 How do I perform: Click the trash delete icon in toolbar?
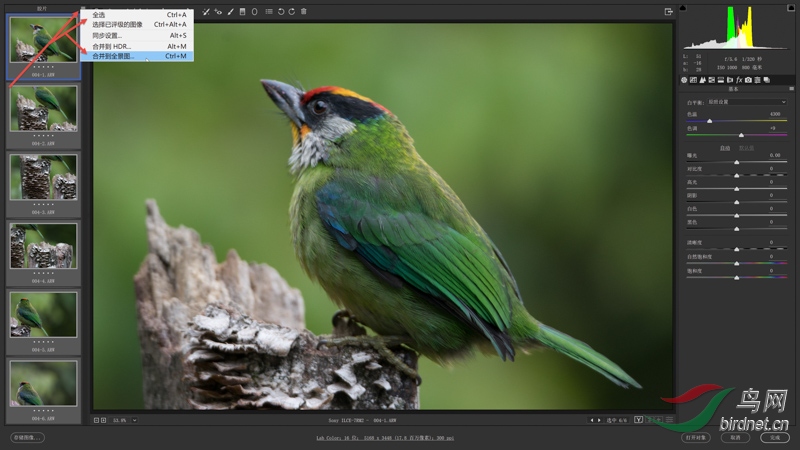point(304,12)
